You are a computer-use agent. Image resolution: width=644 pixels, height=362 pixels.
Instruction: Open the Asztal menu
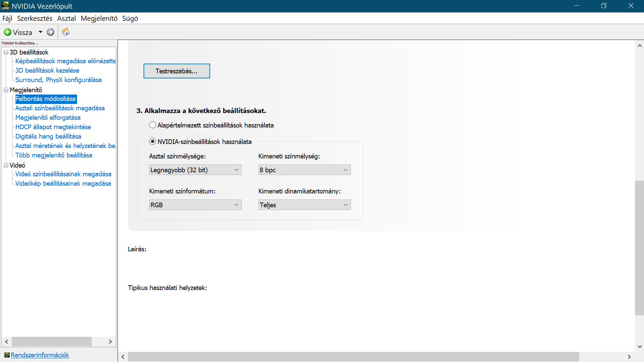point(67,19)
